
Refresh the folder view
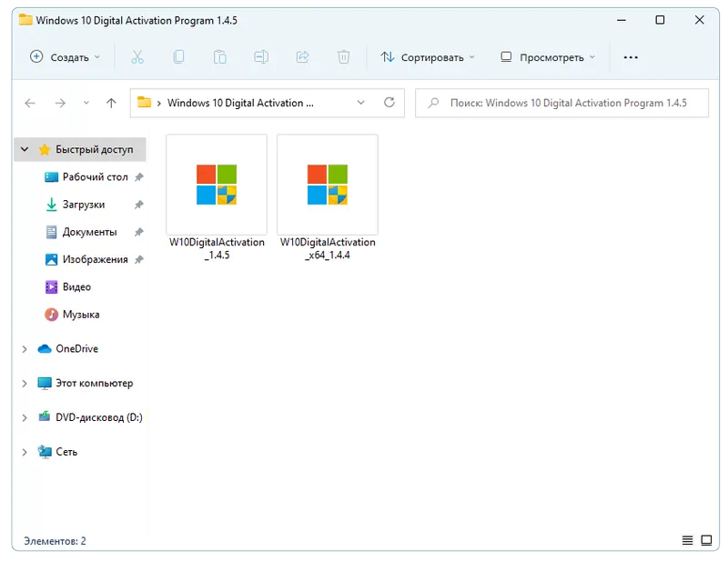pyautogui.click(x=389, y=103)
